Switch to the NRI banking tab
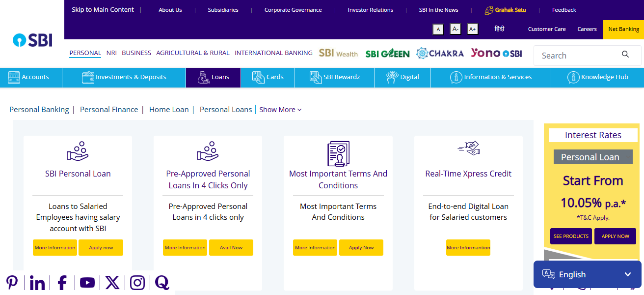Viewport: 644px width, 295px height. (111, 53)
